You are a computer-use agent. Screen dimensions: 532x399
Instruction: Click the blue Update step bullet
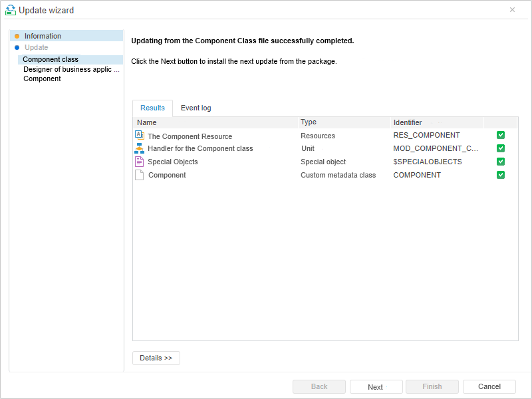[x=17, y=47]
